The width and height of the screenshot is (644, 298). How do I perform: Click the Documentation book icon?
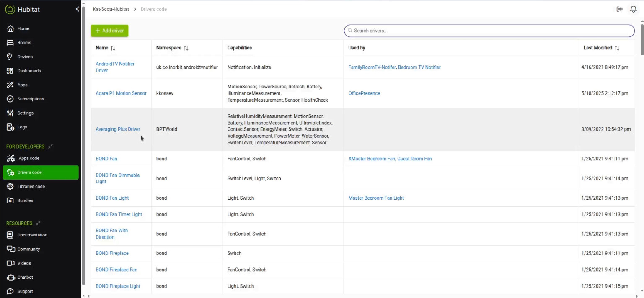(10, 235)
